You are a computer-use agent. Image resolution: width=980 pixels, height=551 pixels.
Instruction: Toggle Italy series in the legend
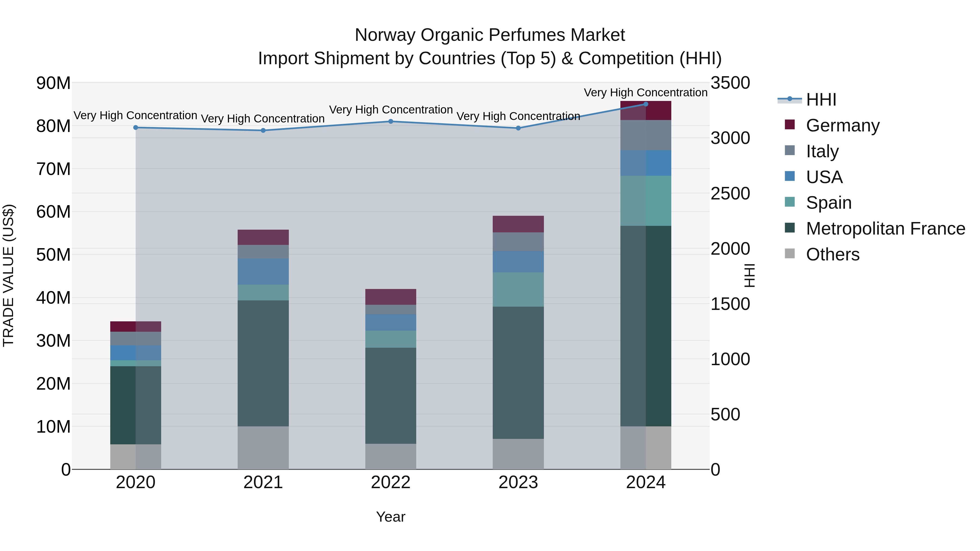pyautogui.click(x=811, y=151)
